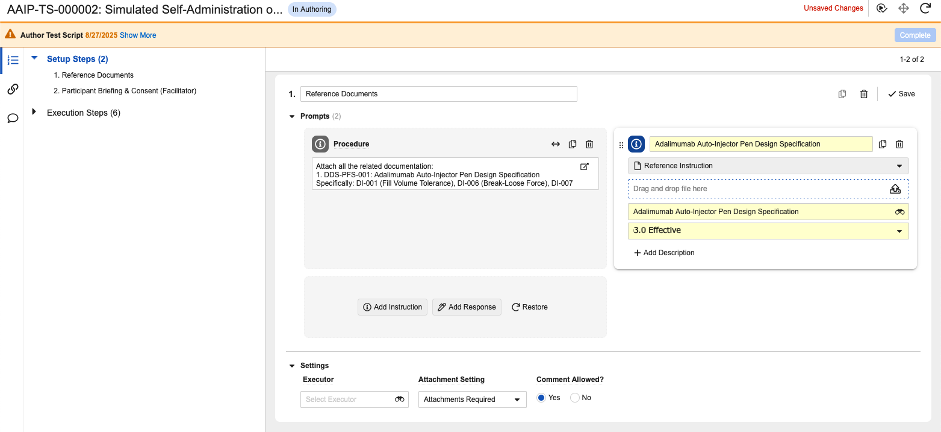Click the Add Response button
941x432 pixels.
467,307
